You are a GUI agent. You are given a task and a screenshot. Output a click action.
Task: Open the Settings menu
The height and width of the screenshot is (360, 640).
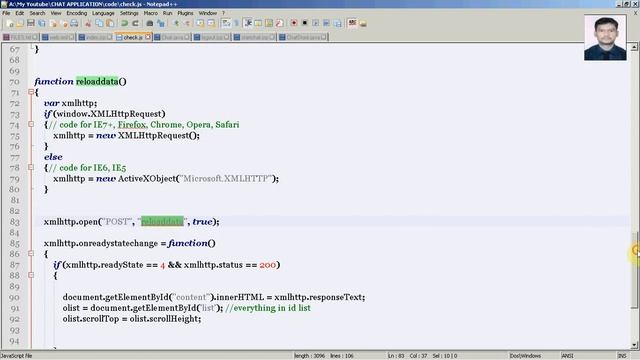[129, 13]
